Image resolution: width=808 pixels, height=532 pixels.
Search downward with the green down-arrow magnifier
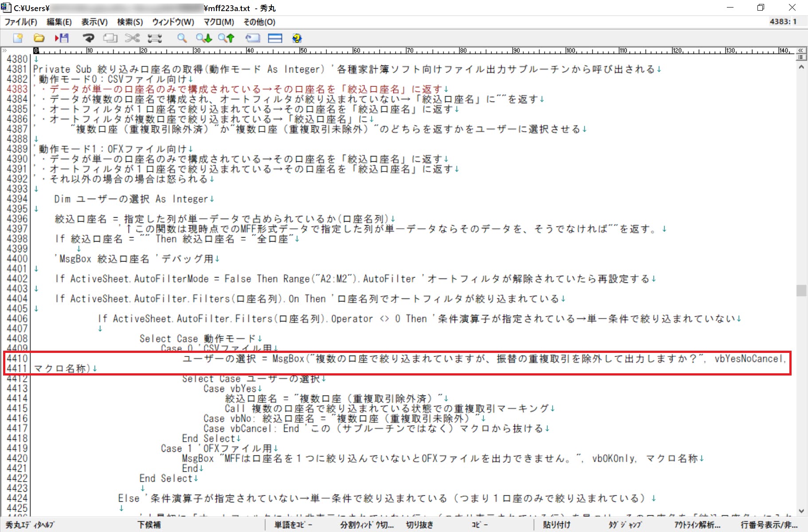[x=204, y=38]
